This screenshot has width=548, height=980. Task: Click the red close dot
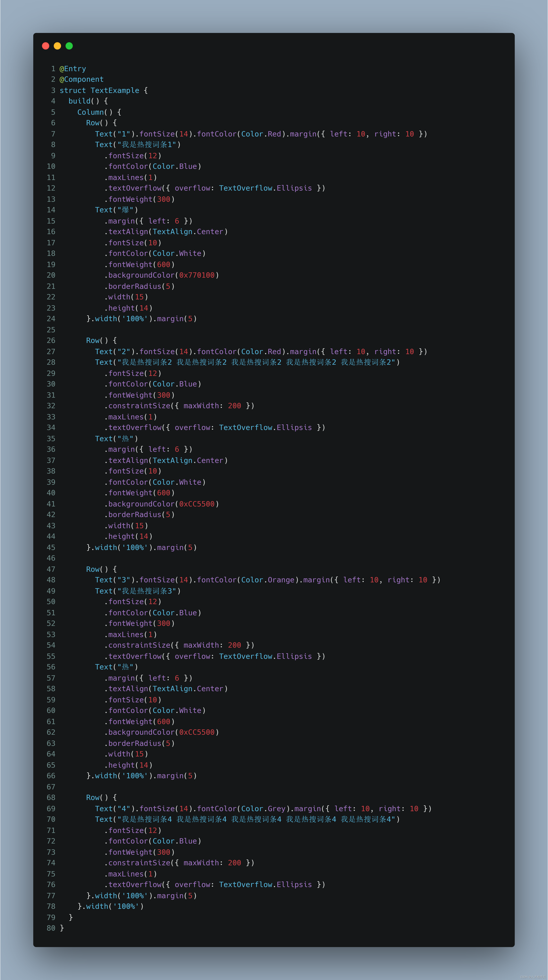coord(46,46)
